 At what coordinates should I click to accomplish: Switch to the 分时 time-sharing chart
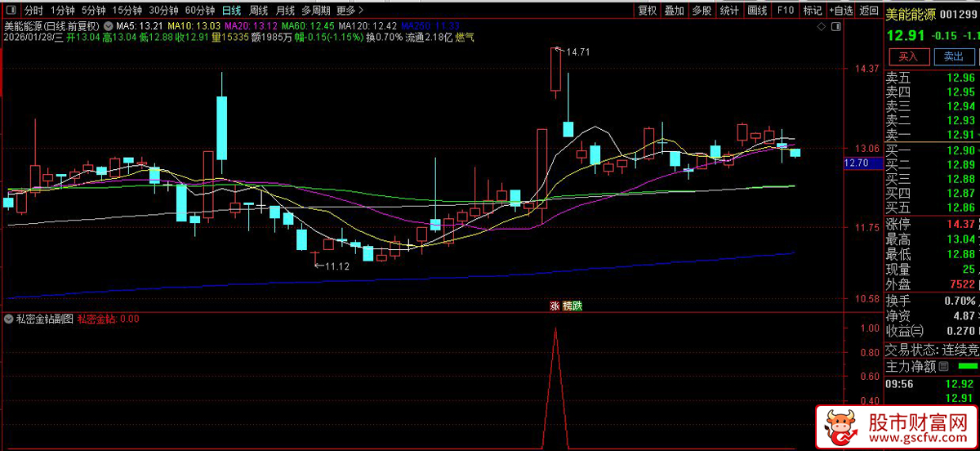pos(33,11)
